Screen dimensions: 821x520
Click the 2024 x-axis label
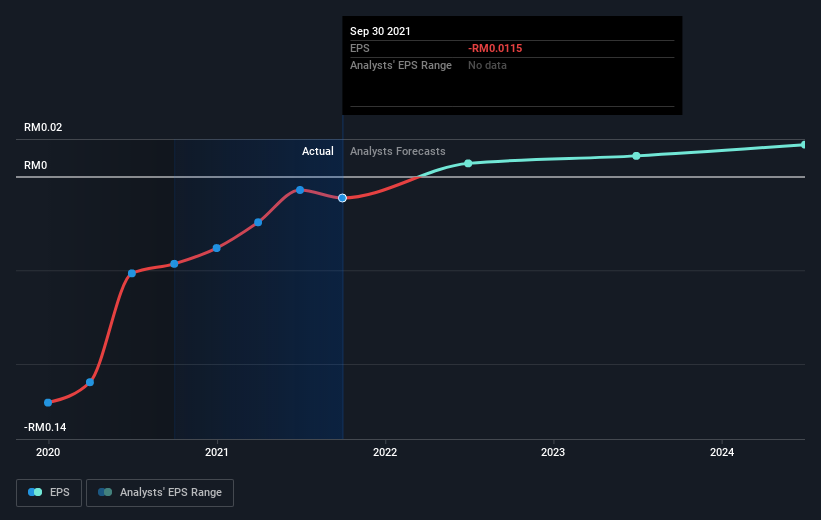tap(722, 453)
